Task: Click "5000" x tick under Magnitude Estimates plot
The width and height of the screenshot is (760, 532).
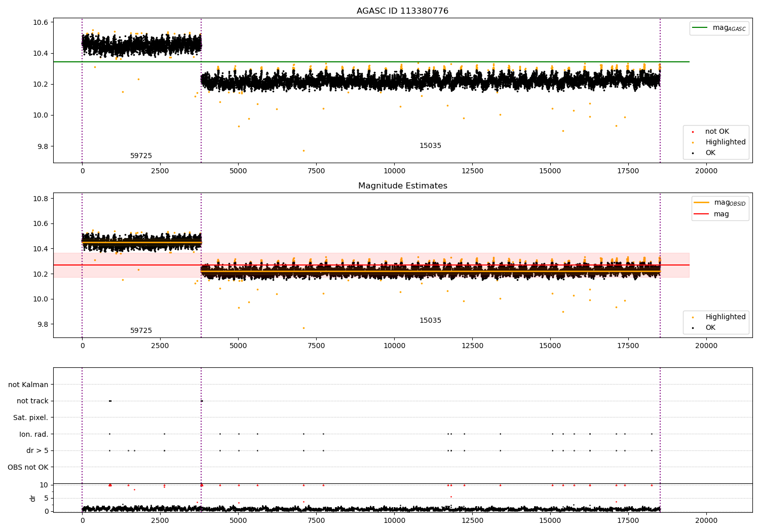Action: 238,346
